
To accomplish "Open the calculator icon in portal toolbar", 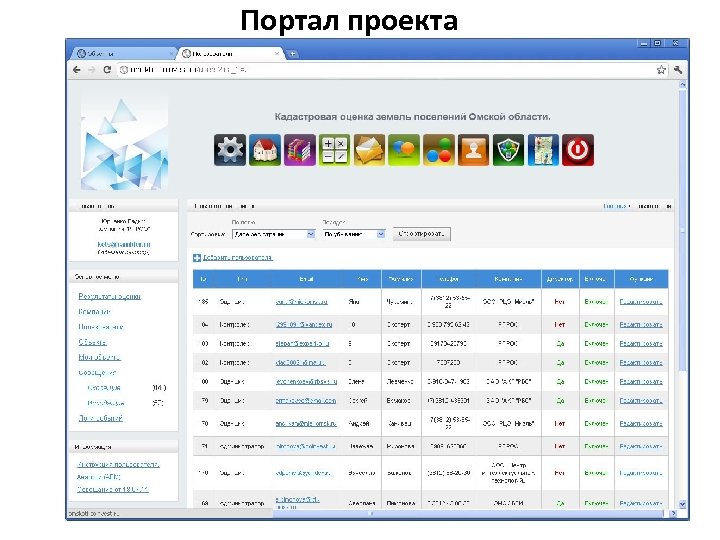I will pyautogui.click(x=334, y=150).
